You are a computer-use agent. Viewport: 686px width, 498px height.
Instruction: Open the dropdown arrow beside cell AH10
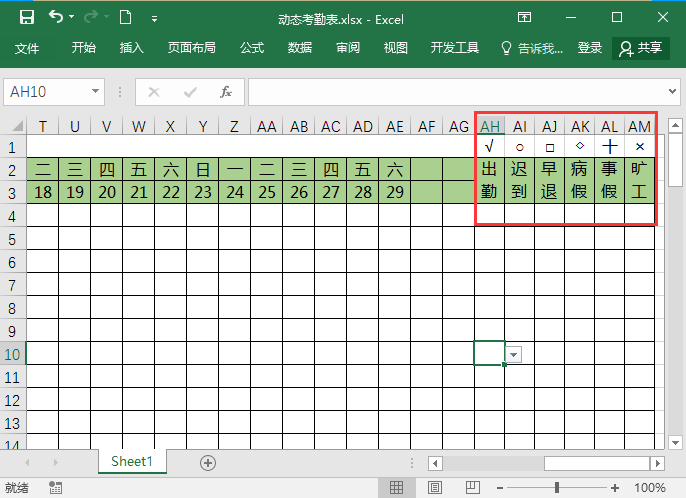514,355
